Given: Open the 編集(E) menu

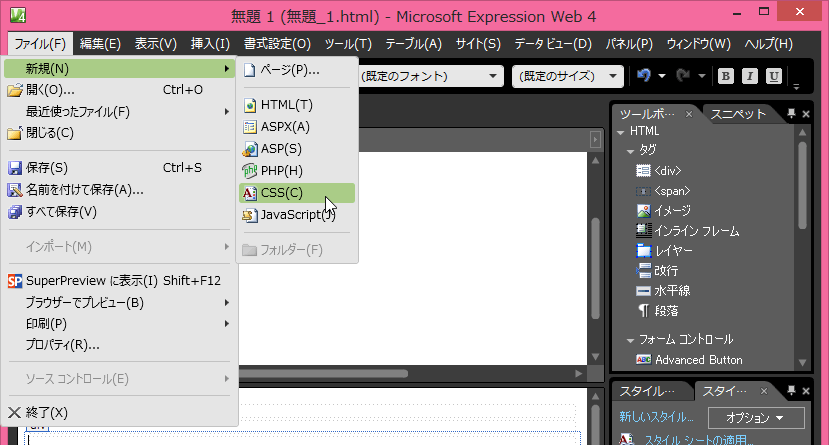Looking at the screenshot, I should (x=100, y=43).
